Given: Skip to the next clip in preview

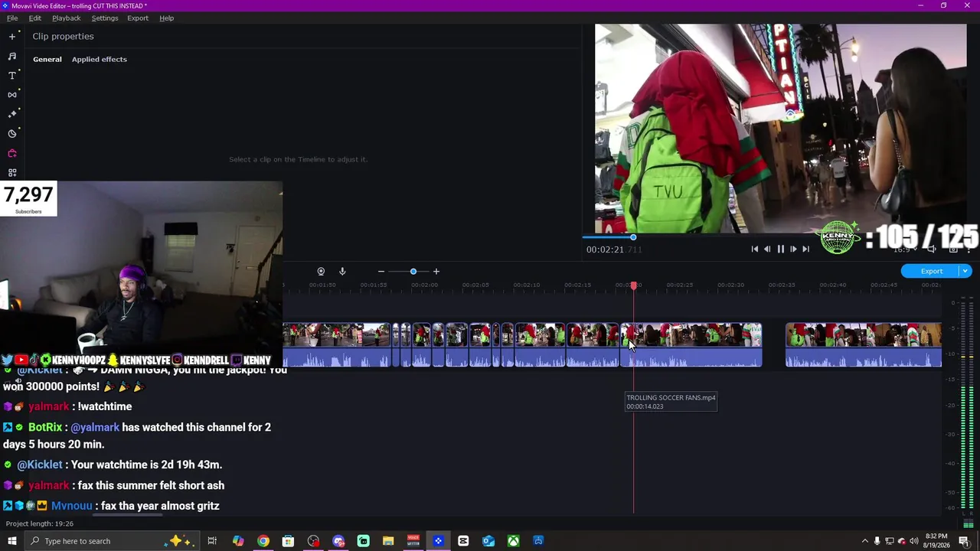Looking at the screenshot, I should (805, 249).
